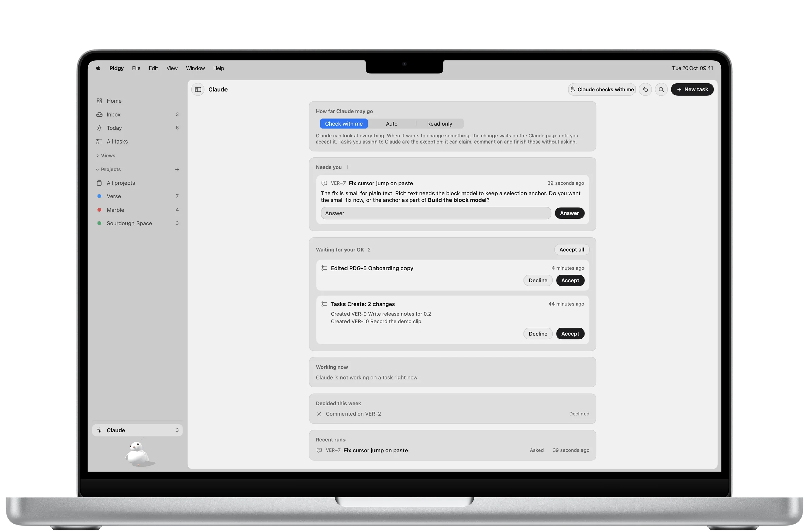The height and width of the screenshot is (532, 809).
Task: Click Claude checks with me toggle
Action: point(602,89)
